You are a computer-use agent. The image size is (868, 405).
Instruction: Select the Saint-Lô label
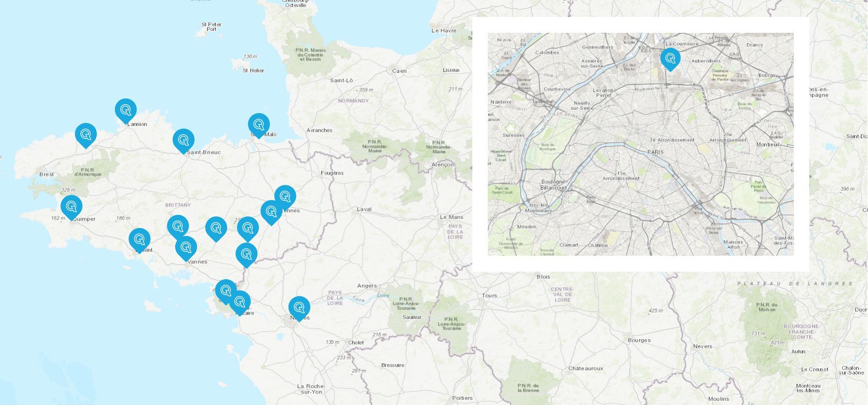[341, 80]
